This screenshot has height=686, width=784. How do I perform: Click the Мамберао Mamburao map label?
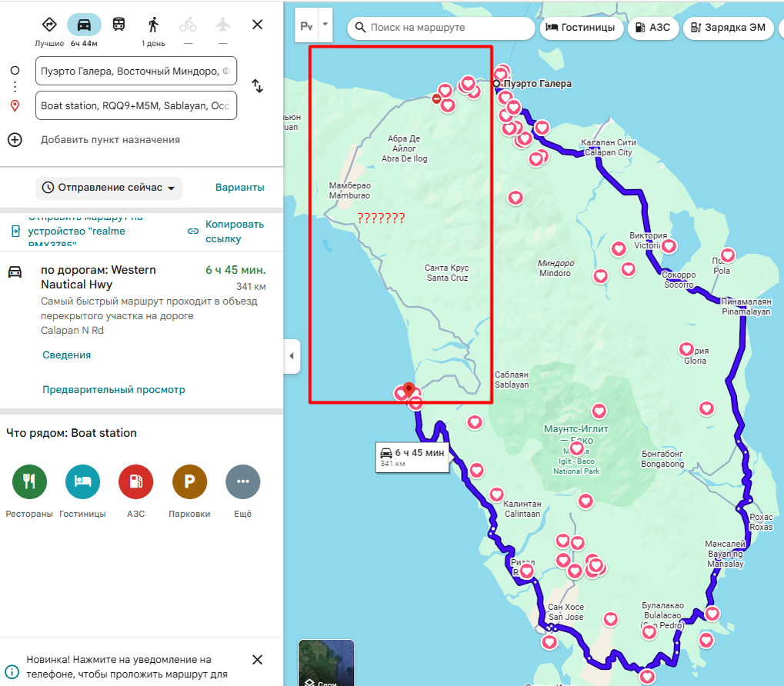click(x=349, y=191)
